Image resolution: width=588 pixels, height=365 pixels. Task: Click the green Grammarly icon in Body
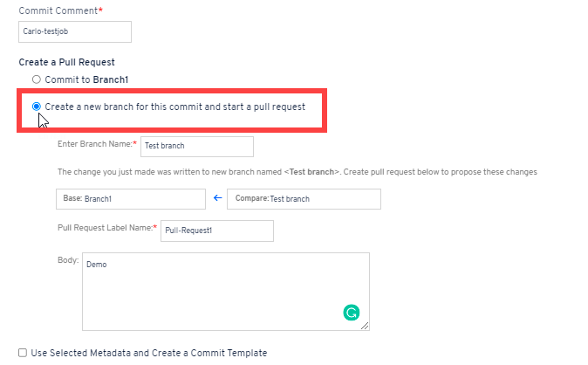tap(352, 312)
